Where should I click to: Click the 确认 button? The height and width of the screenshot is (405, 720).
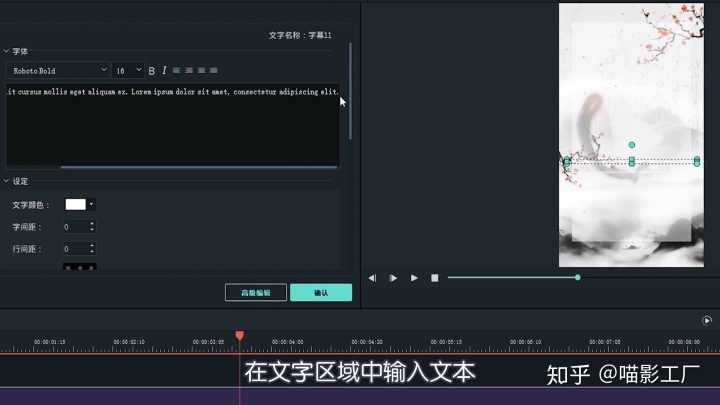(x=321, y=292)
